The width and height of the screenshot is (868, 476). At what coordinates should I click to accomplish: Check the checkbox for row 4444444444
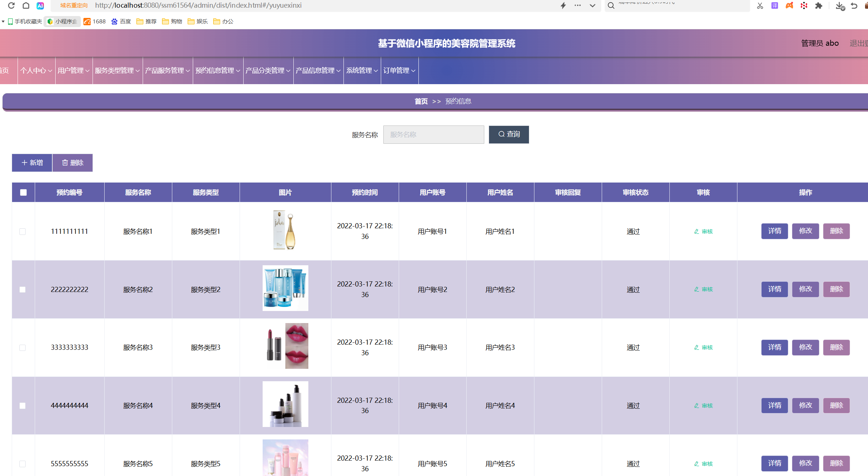(x=22, y=406)
